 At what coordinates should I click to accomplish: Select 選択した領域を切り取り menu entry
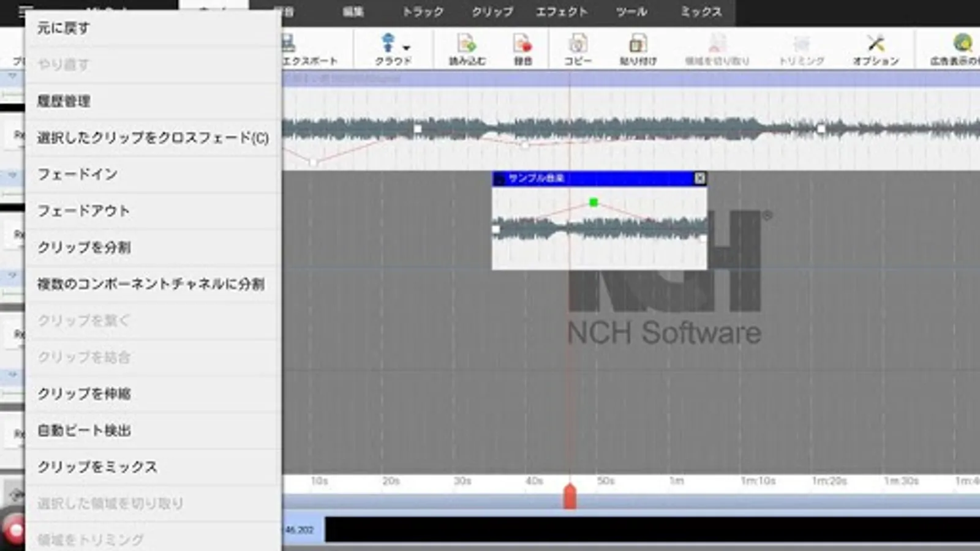click(x=153, y=504)
